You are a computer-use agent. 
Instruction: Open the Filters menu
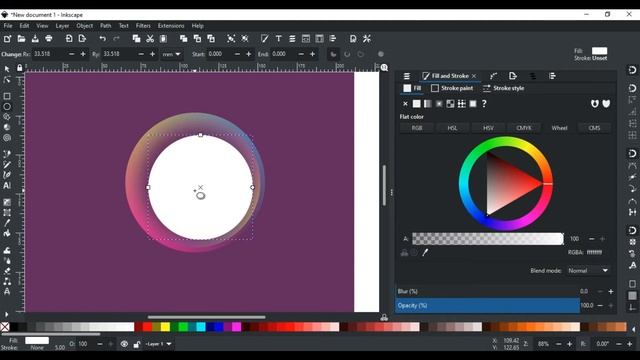143,26
